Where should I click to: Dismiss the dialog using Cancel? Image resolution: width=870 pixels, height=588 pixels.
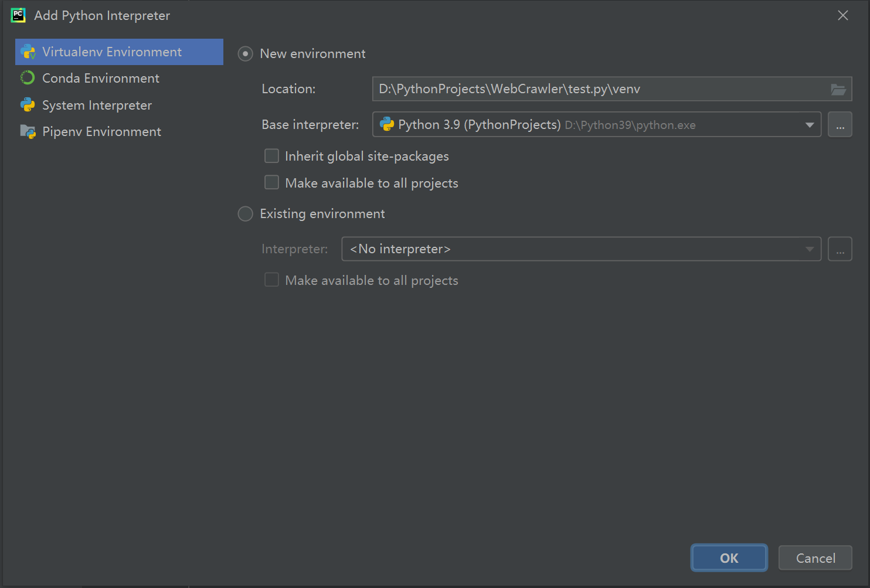tap(815, 558)
